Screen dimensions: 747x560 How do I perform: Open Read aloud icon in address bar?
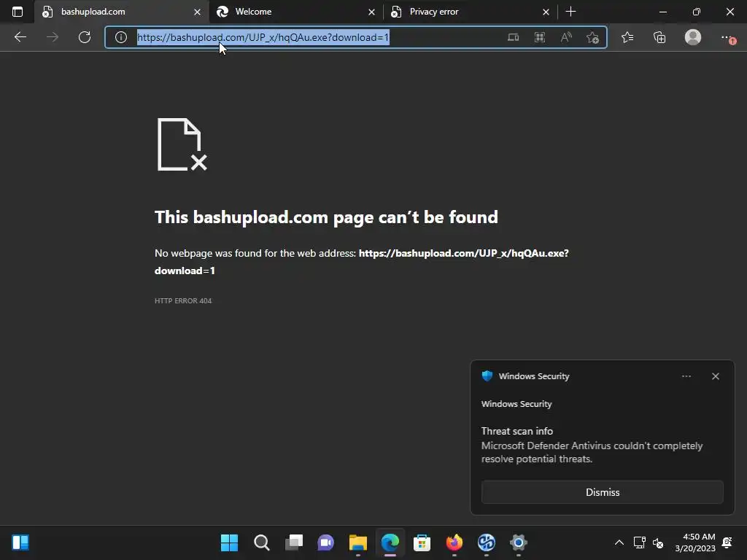point(566,37)
